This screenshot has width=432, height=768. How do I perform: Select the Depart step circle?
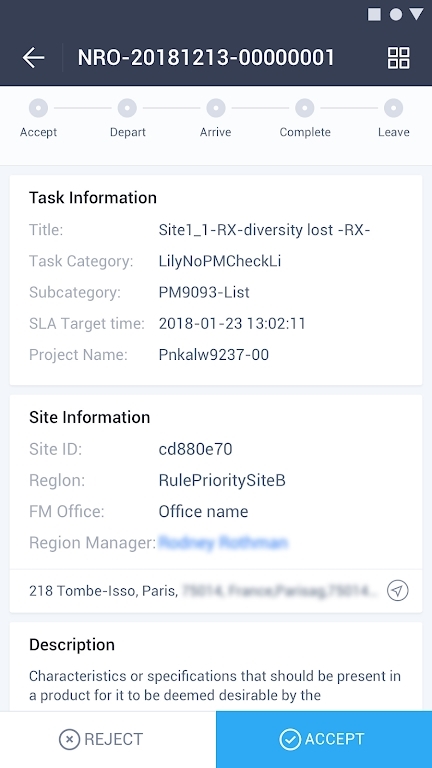click(x=127, y=108)
